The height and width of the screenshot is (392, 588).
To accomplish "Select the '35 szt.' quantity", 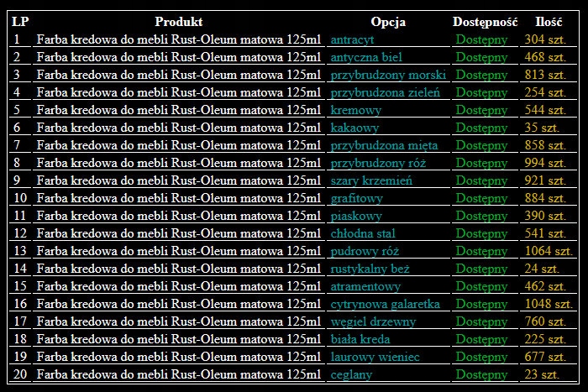I will click(x=542, y=128).
